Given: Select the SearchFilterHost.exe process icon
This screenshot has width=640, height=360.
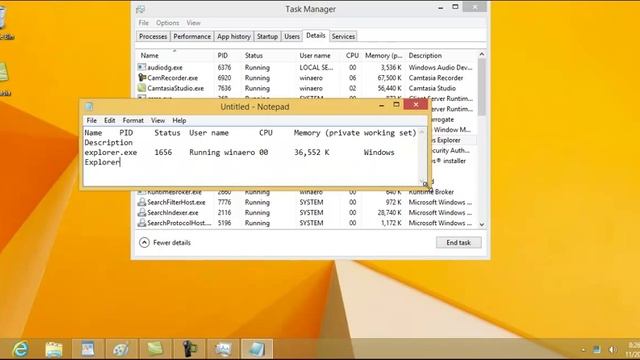Looking at the screenshot, I should coord(142,202).
